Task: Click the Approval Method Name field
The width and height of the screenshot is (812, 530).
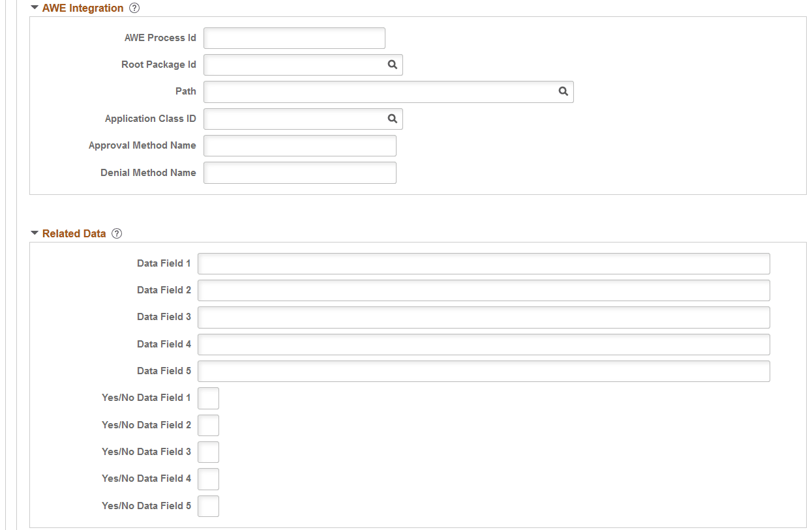Action: (299, 145)
